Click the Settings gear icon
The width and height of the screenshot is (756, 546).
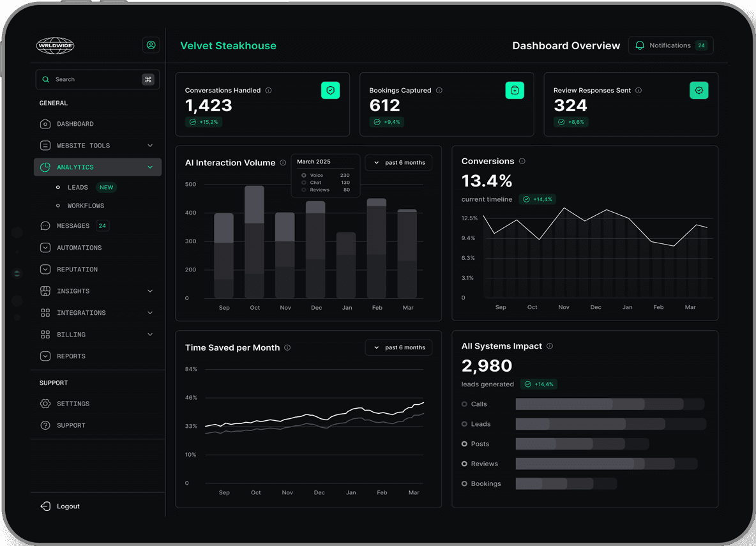[x=45, y=404]
